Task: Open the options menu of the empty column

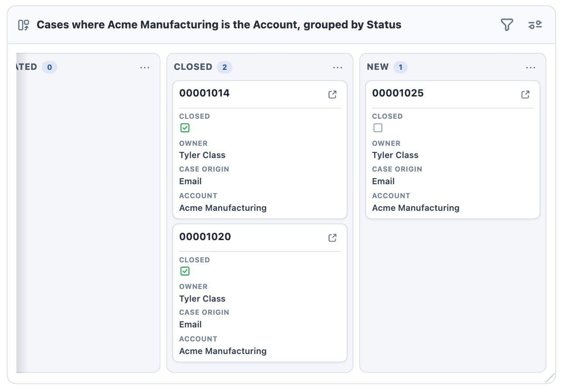Action: 145,68
